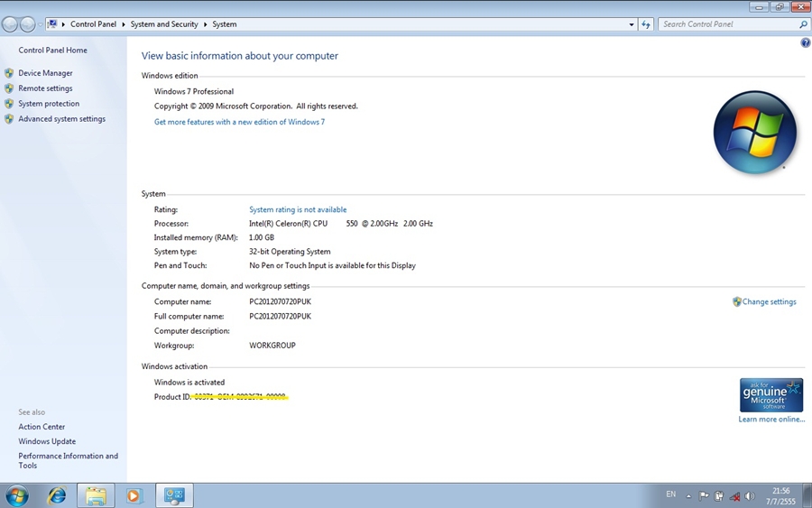Image resolution: width=812 pixels, height=508 pixels.
Task: Click the network tray icon with red X
Action: point(734,496)
